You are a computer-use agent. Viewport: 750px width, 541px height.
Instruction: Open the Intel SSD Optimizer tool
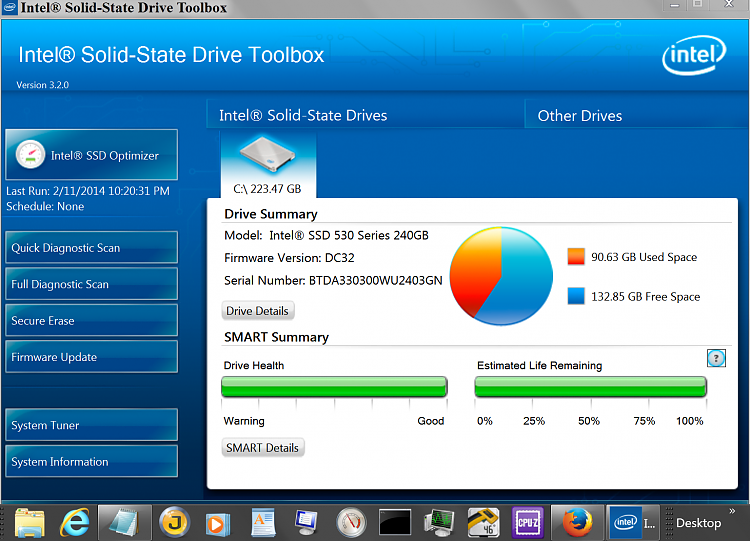pos(91,155)
